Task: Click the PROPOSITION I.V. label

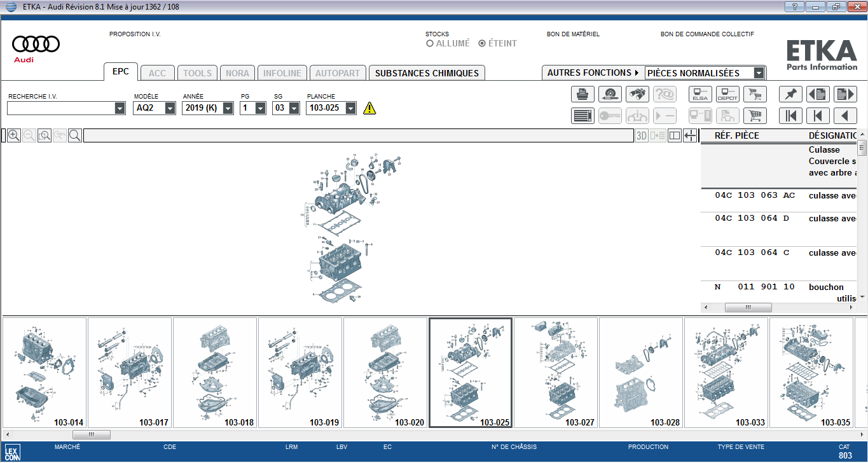Action: pyautogui.click(x=135, y=34)
